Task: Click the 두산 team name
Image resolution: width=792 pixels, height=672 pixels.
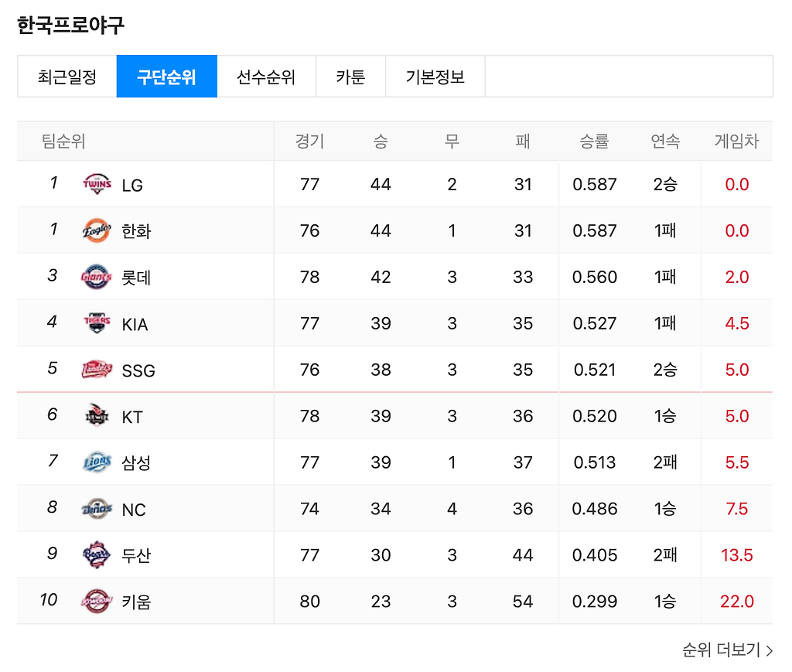Action: point(136,556)
